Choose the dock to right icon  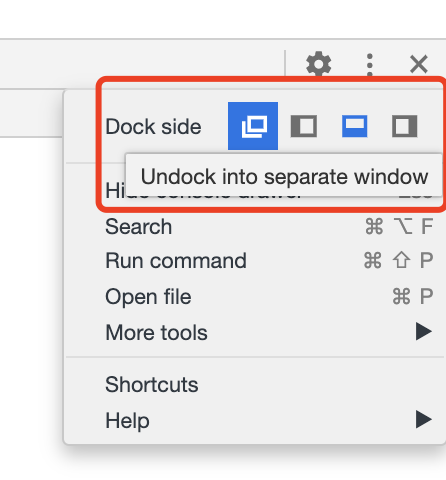click(x=404, y=126)
